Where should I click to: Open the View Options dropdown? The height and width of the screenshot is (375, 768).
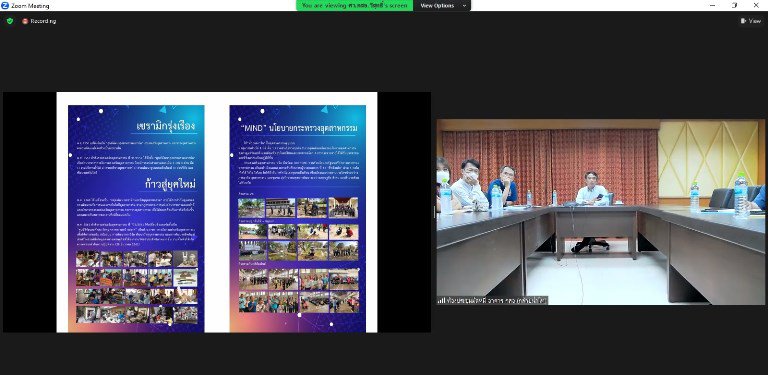pyautogui.click(x=442, y=5)
